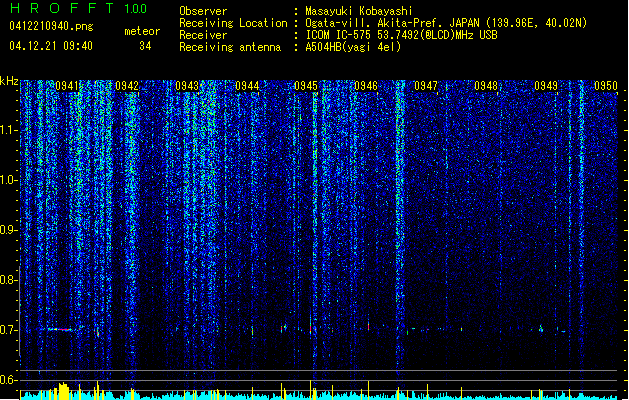The width and height of the screenshot is (629, 400).
Task: Click the 1.1 kHz axis label
Action: 9,130
